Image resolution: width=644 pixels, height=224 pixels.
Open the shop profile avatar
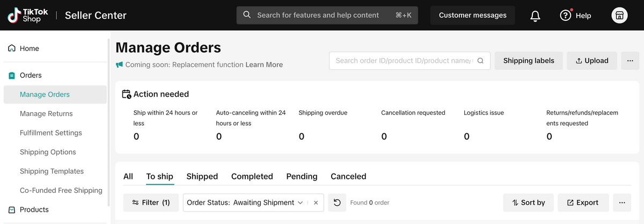click(x=619, y=16)
